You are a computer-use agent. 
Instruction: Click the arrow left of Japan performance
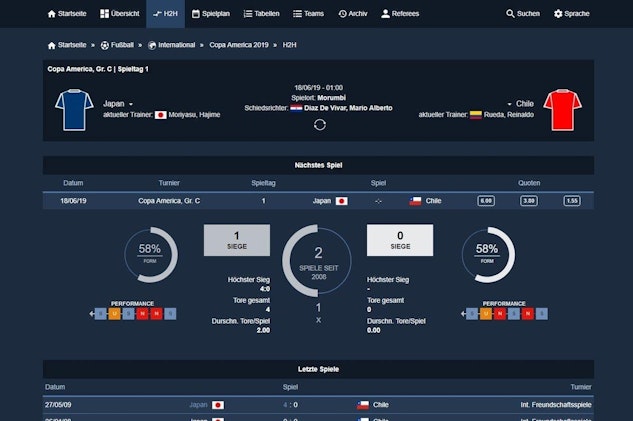[92, 314]
